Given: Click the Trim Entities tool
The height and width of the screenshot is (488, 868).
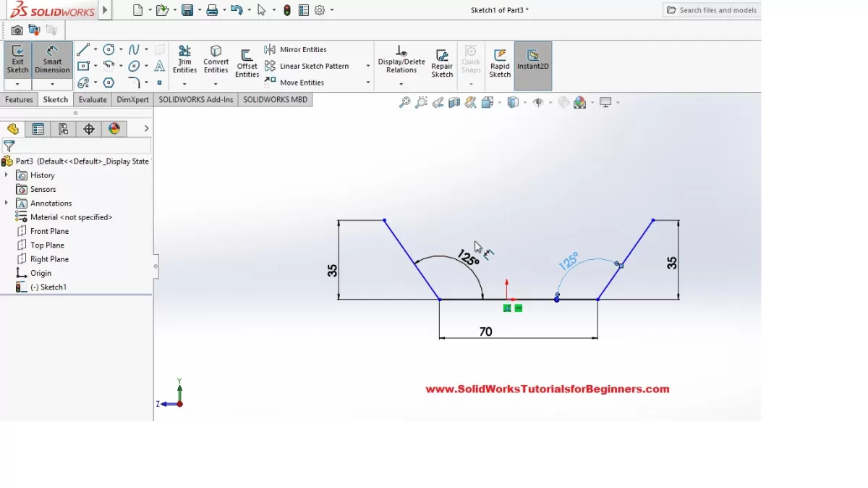Looking at the screenshot, I should coord(184,59).
